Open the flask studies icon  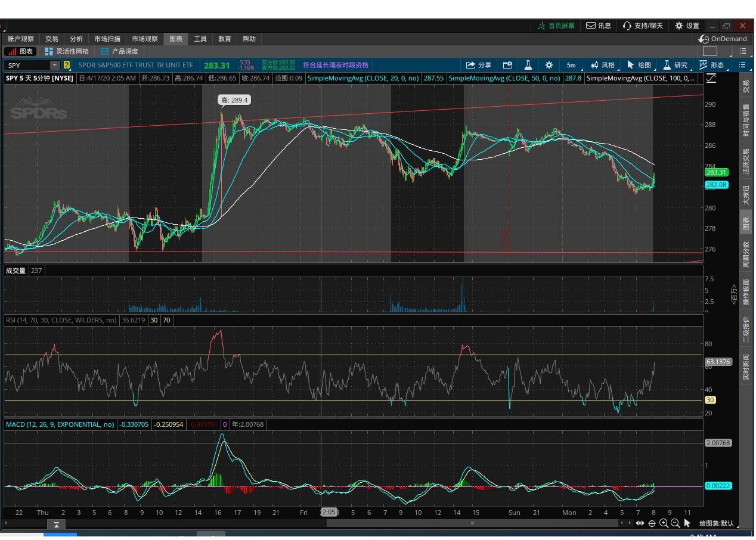click(x=528, y=65)
